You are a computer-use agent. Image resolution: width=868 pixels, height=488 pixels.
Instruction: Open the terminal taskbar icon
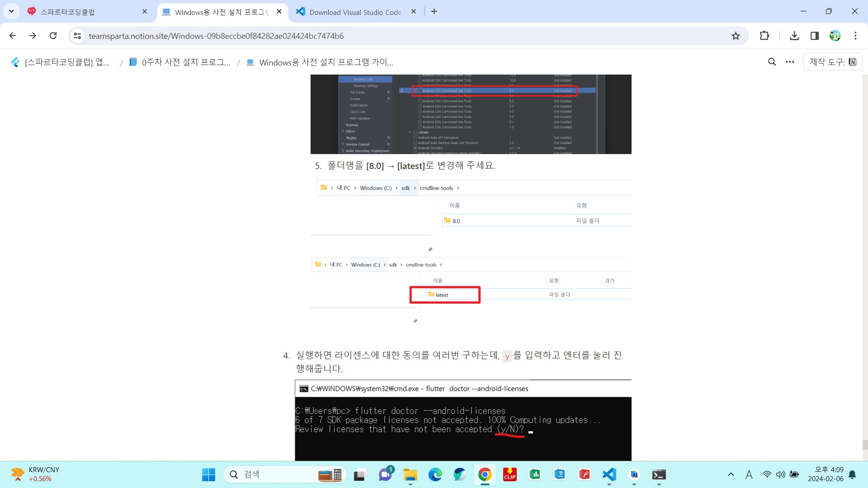[x=659, y=474]
